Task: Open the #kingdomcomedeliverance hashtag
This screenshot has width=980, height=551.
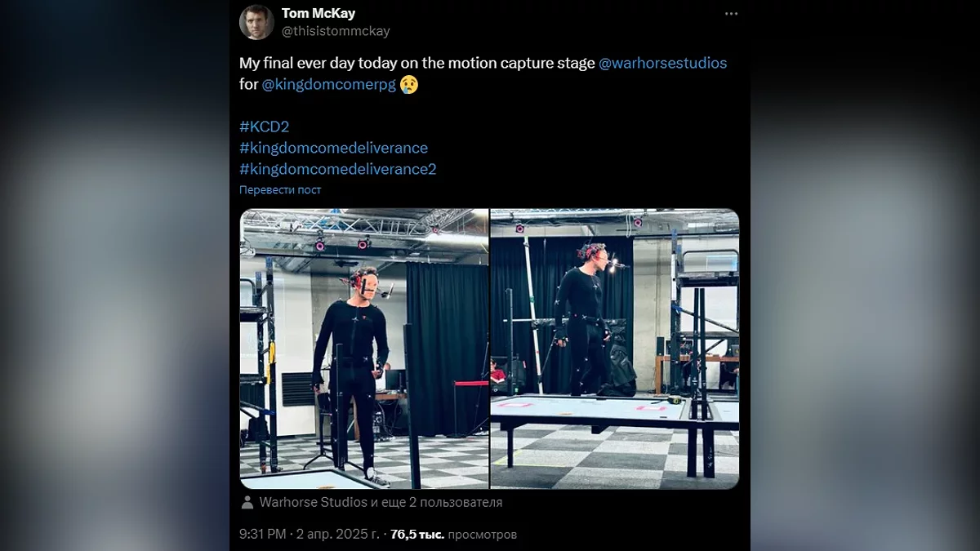Action: tap(333, 148)
